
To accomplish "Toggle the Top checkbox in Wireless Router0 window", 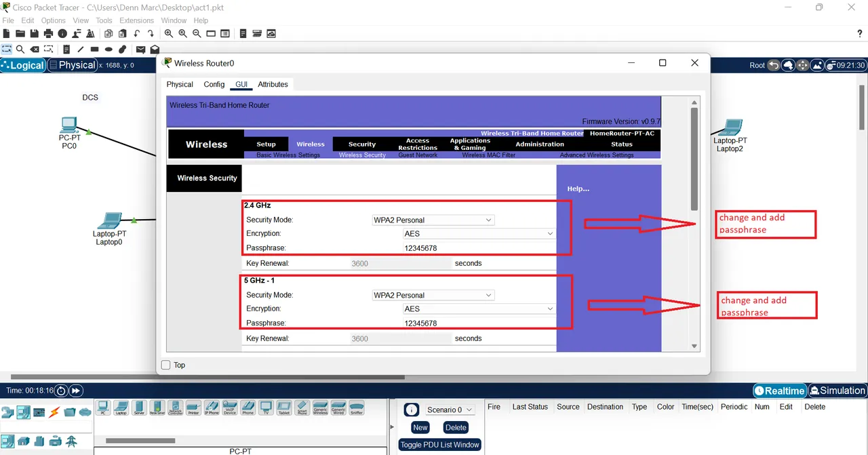I will coord(165,365).
